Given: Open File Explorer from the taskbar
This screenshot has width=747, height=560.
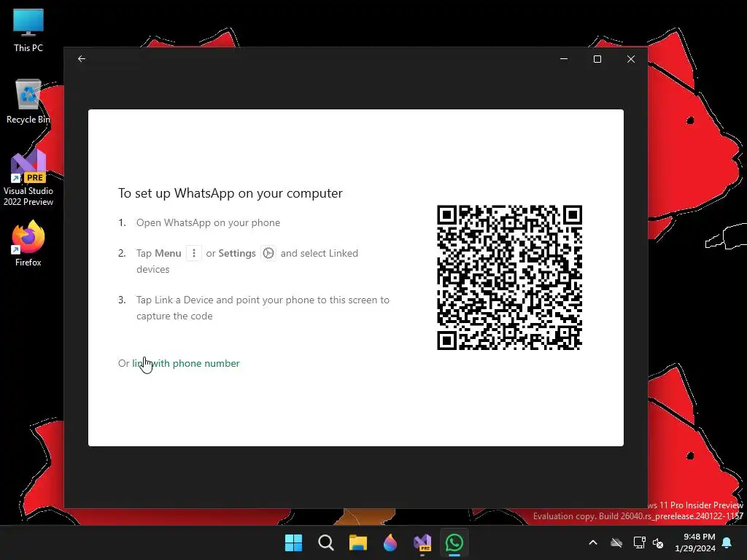Looking at the screenshot, I should [x=357, y=542].
